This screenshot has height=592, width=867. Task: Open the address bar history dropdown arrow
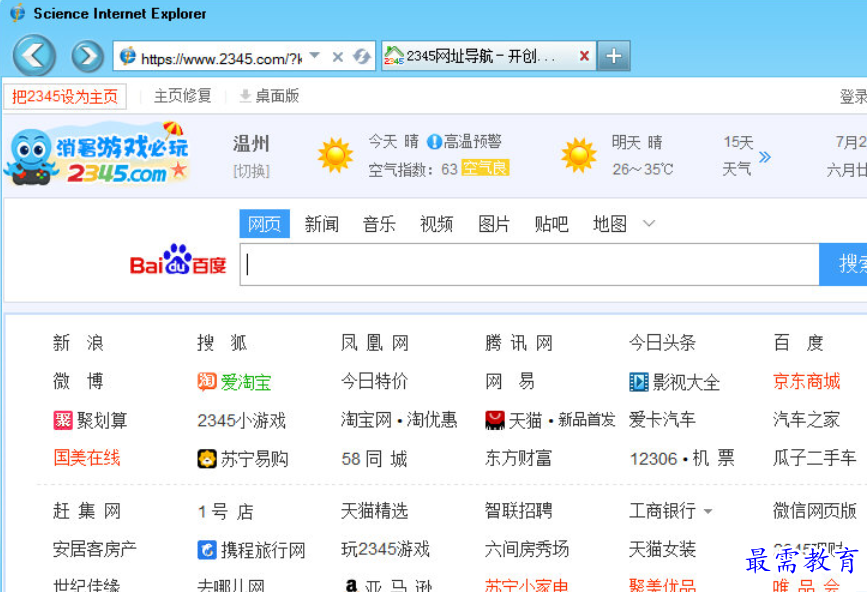pos(315,55)
